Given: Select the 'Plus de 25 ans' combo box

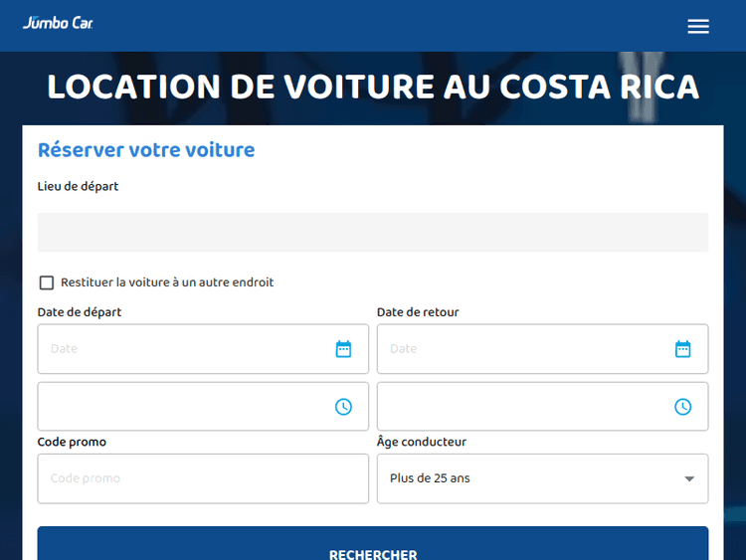Looking at the screenshot, I should tap(527, 478).
